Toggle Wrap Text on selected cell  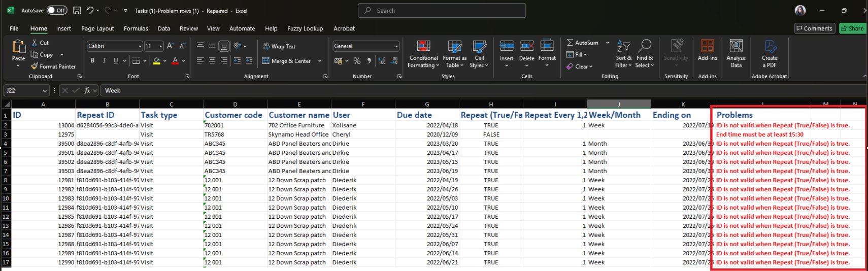click(x=279, y=46)
